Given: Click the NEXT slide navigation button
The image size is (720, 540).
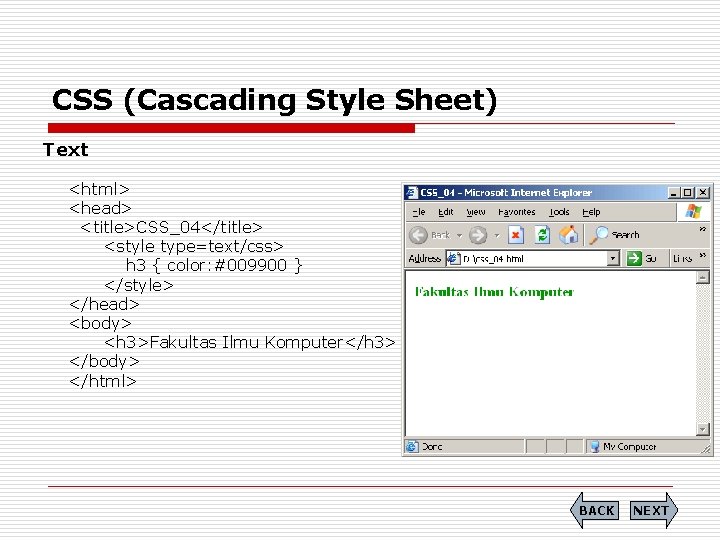Looking at the screenshot, I should tap(654, 510).
